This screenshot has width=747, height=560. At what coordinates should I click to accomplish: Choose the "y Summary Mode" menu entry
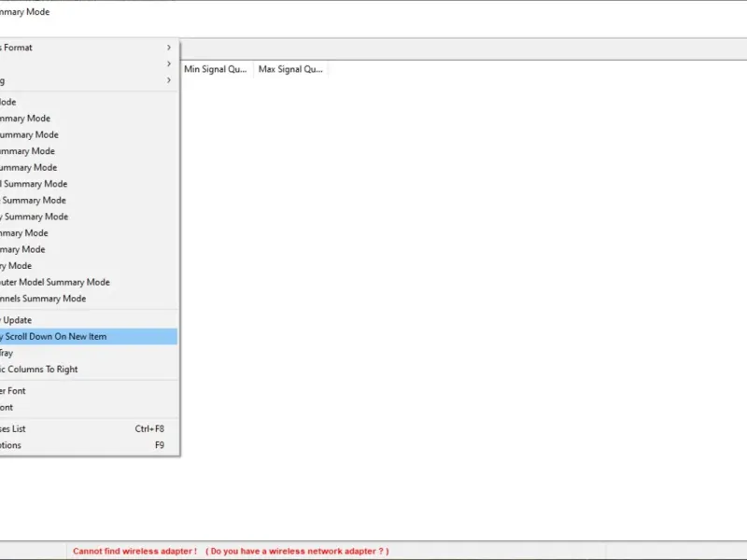coord(89,217)
